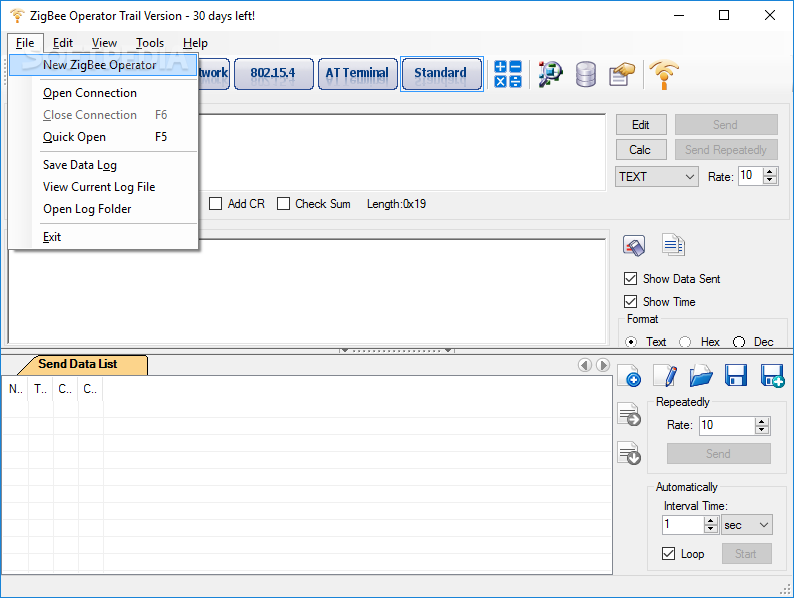This screenshot has width=794, height=598.
Task: Open the database cylinder icon
Action: coord(585,74)
